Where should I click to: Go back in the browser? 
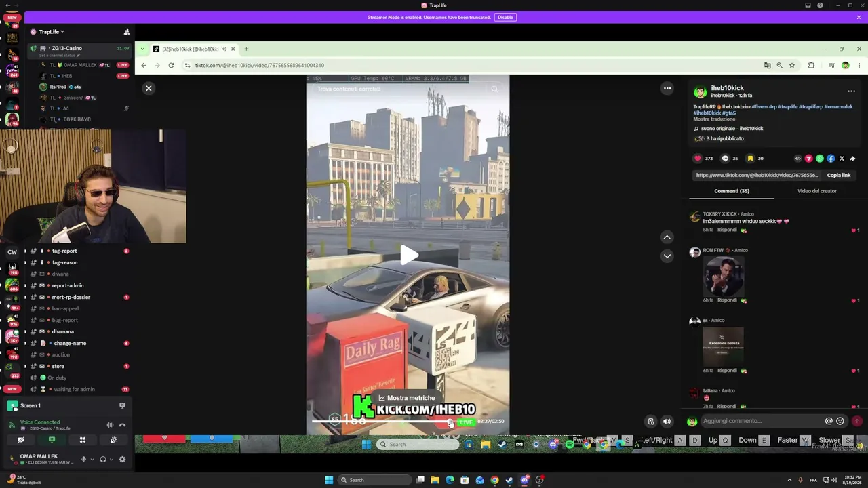143,66
